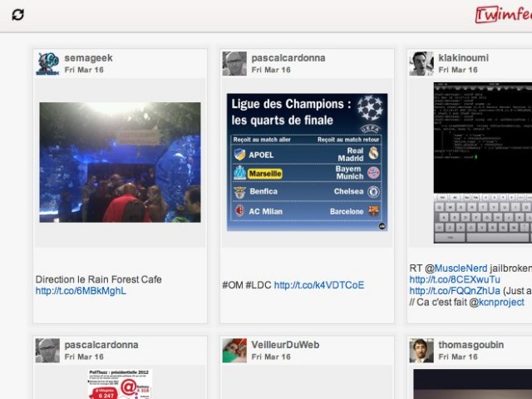This screenshot has height=399, width=532.
Task: Click the VeilleurDuWeb username
Action: pos(285,345)
